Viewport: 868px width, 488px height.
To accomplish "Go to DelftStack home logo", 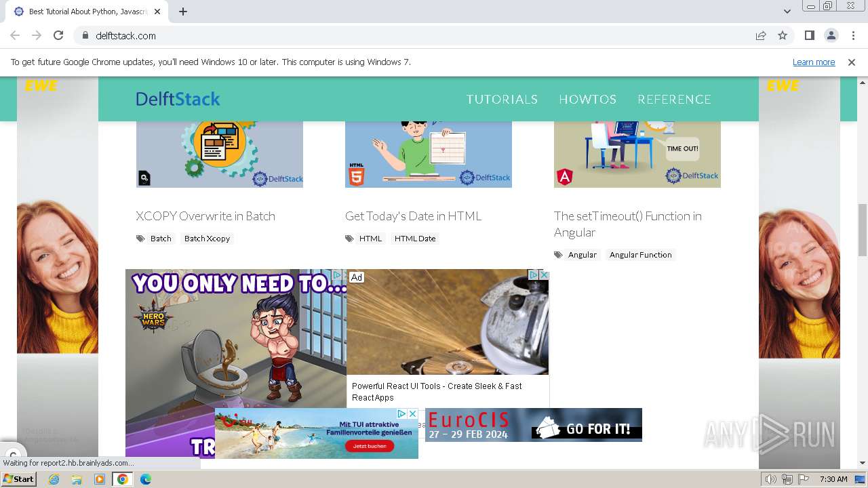I will pyautogui.click(x=178, y=99).
